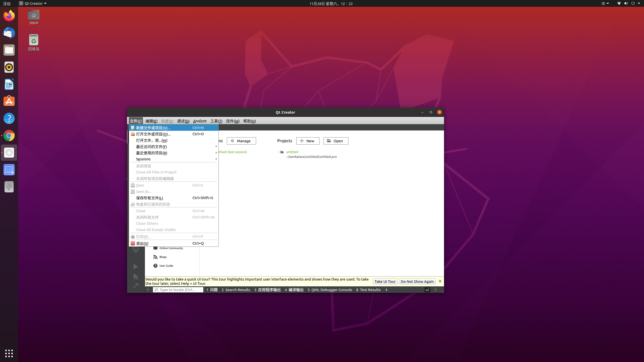Click the Run play icon in Qt Creator
644x362 pixels.
click(136, 267)
